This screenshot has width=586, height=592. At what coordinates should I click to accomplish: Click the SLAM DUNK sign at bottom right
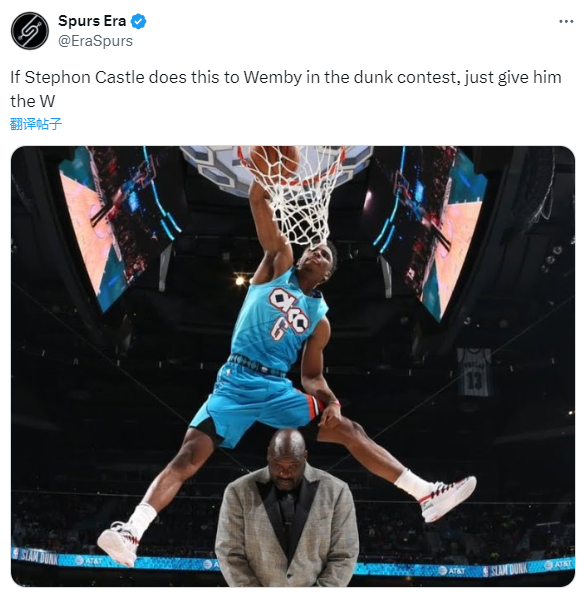(x=508, y=569)
